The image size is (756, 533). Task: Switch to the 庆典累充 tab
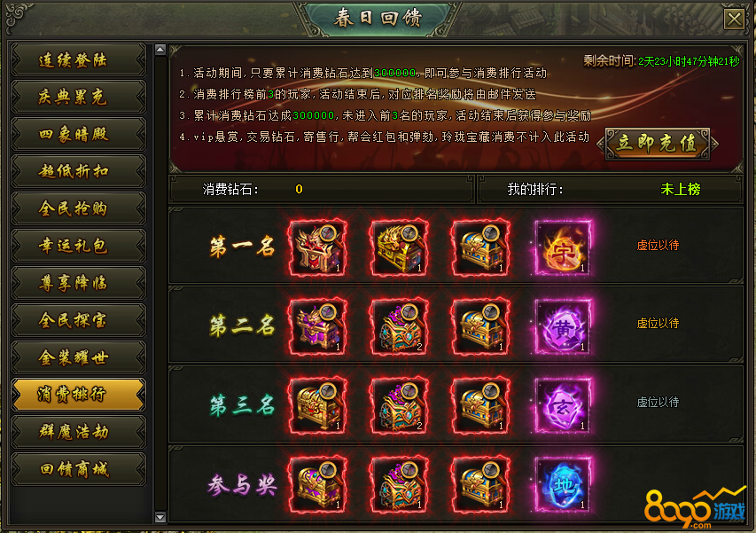[78, 97]
